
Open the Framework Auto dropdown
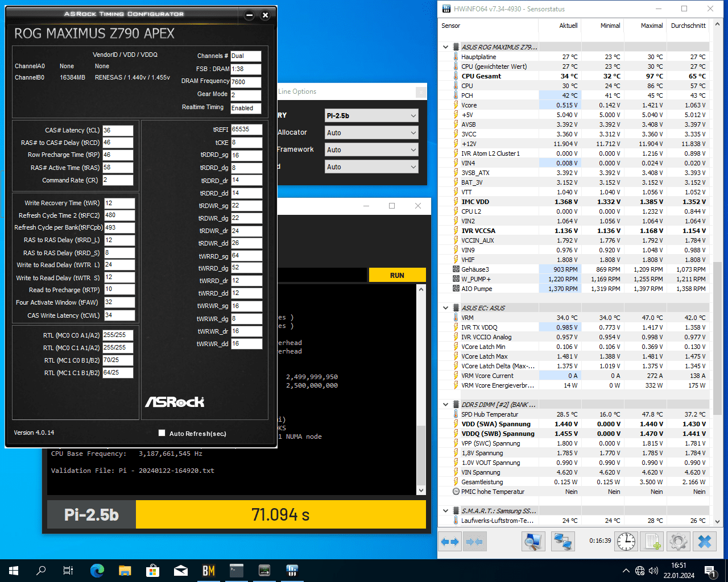tap(371, 149)
